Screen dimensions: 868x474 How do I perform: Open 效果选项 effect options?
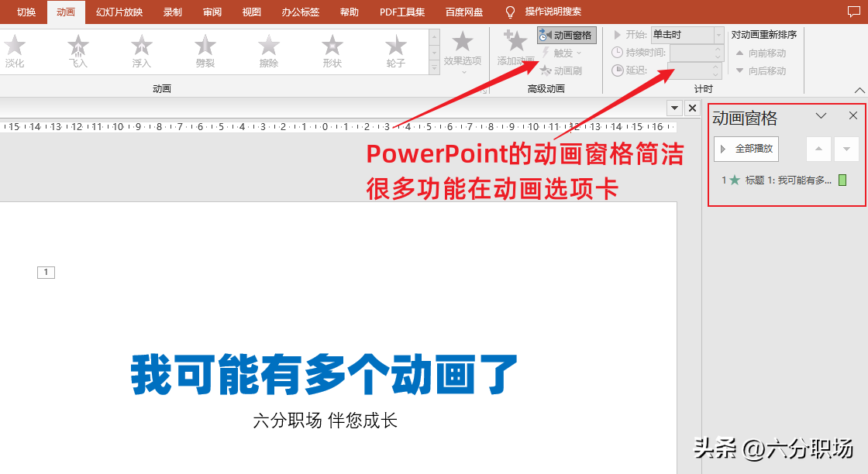pos(463,53)
